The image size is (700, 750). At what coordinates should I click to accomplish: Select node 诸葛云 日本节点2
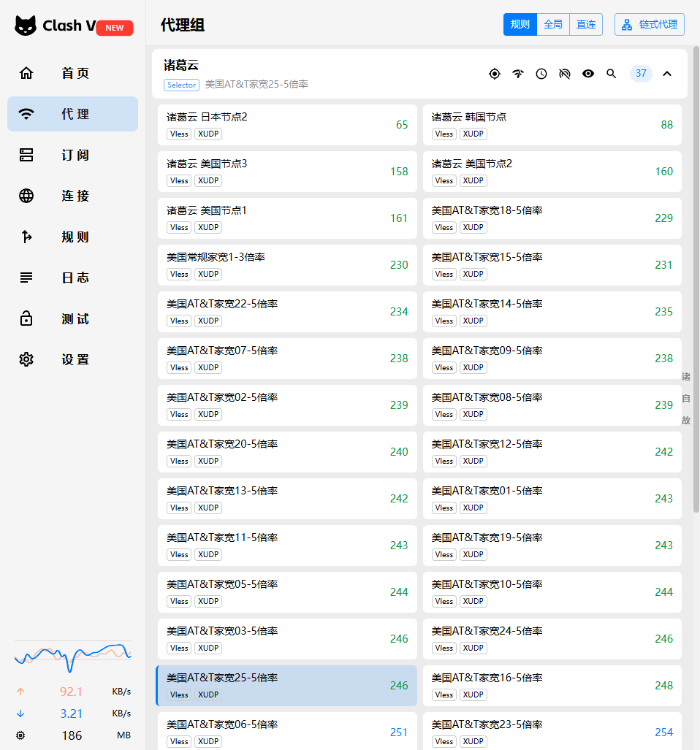tap(287, 125)
